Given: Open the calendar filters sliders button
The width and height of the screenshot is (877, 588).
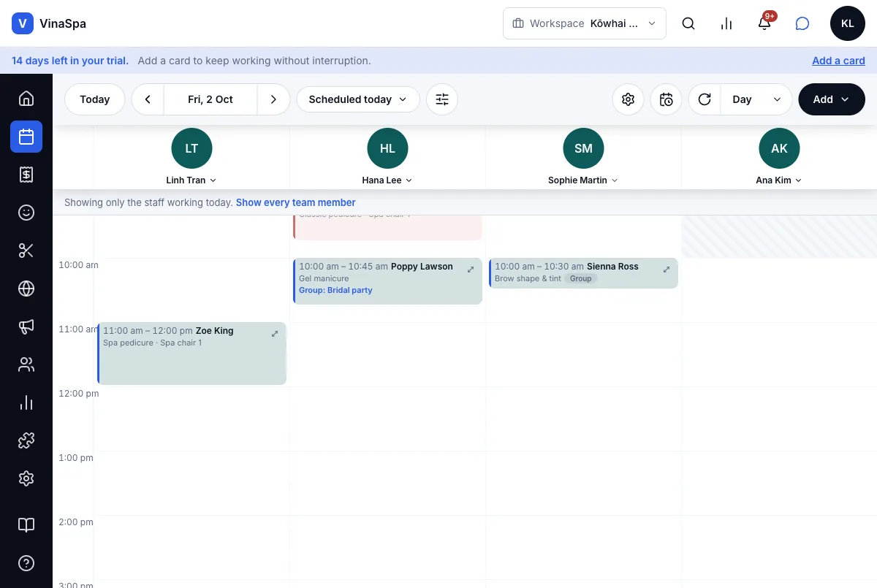Looking at the screenshot, I should pyautogui.click(x=442, y=99).
